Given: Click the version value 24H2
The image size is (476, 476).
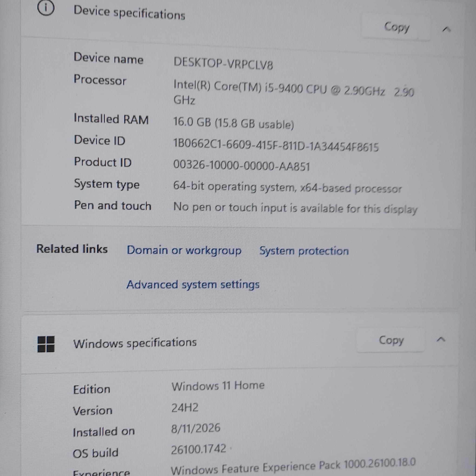Looking at the screenshot, I should (x=185, y=408).
